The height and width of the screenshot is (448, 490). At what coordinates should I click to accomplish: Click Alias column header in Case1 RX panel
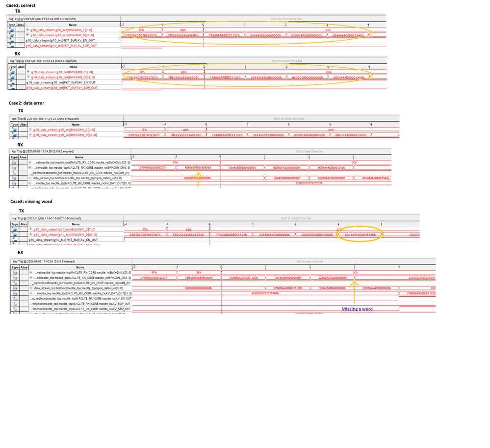(x=21, y=67)
